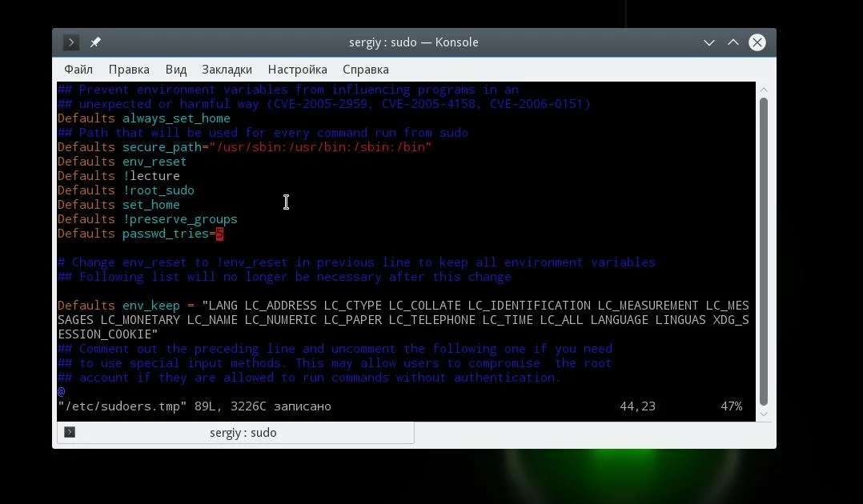Click the 'Defaults env_reset' line
The width and height of the screenshot is (863, 504).
pyautogui.click(x=122, y=162)
